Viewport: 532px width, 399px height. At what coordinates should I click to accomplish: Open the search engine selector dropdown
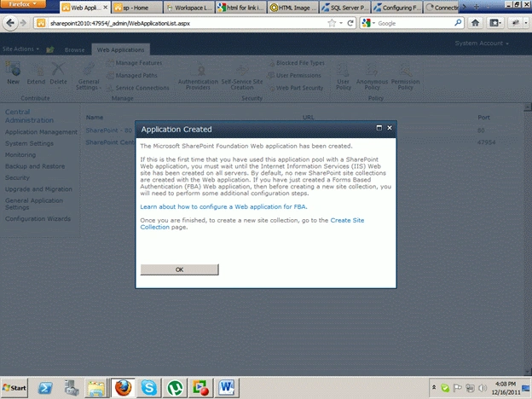(x=368, y=23)
